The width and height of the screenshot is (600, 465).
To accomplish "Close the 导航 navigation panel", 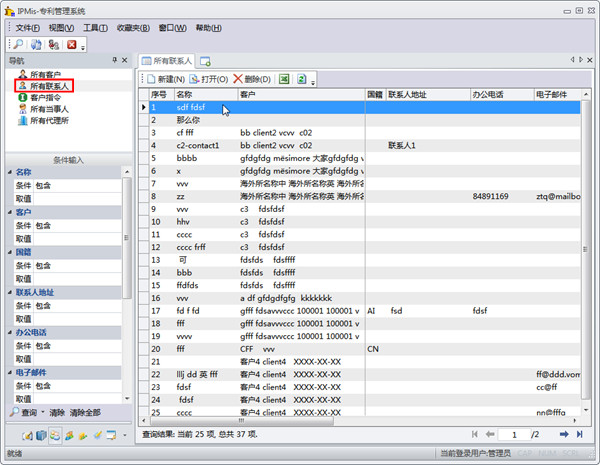I will point(124,60).
